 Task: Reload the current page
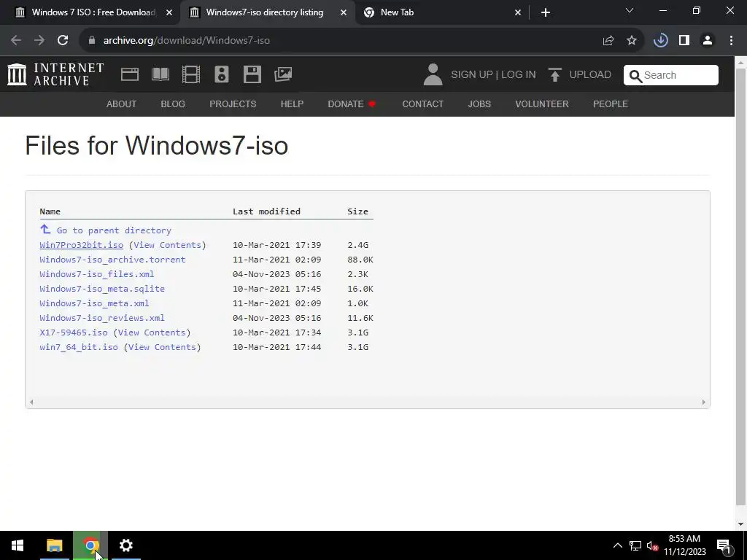(63, 41)
